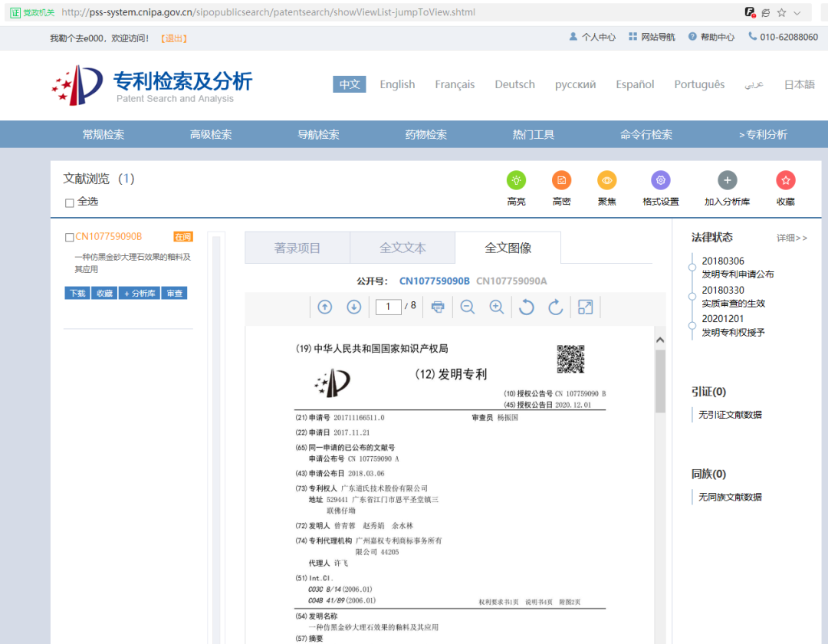Viewport: 828px width, 644px height.
Task: Rotate the patent page counterclockwise
Action: click(x=525, y=307)
